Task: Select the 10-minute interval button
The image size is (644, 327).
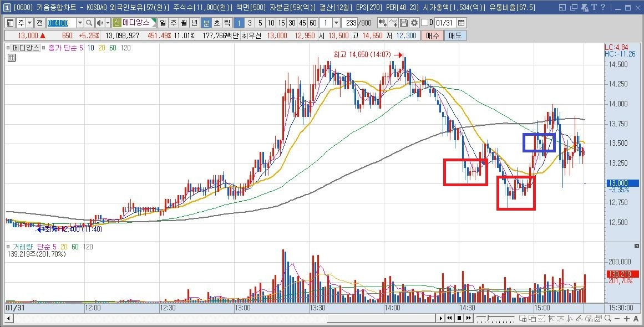Action: [x=271, y=23]
